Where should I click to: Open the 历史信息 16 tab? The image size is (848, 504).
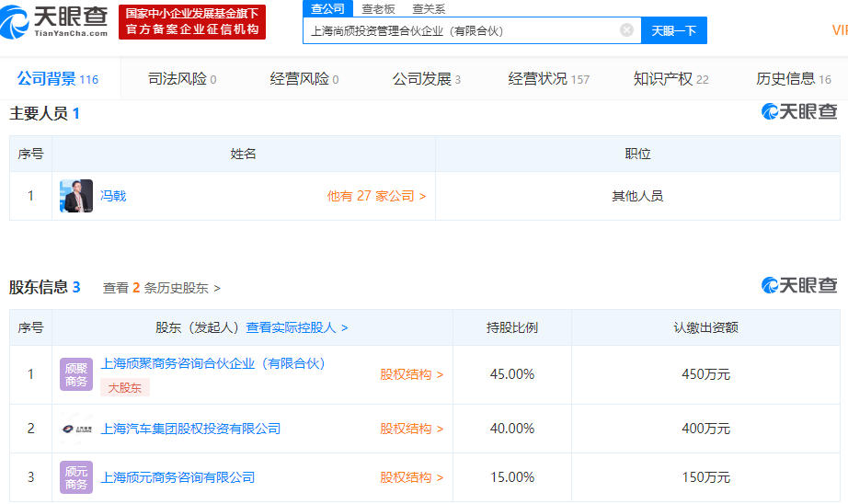click(794, 79)
